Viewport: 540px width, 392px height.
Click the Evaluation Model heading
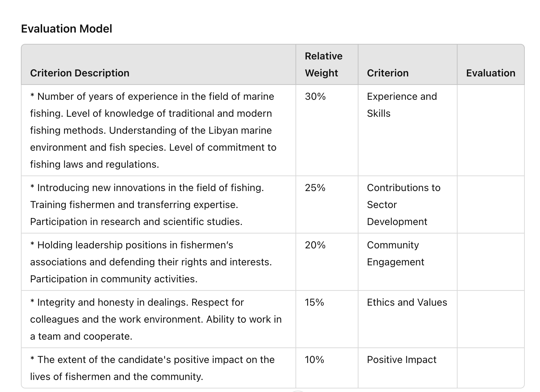coord(67,29)
